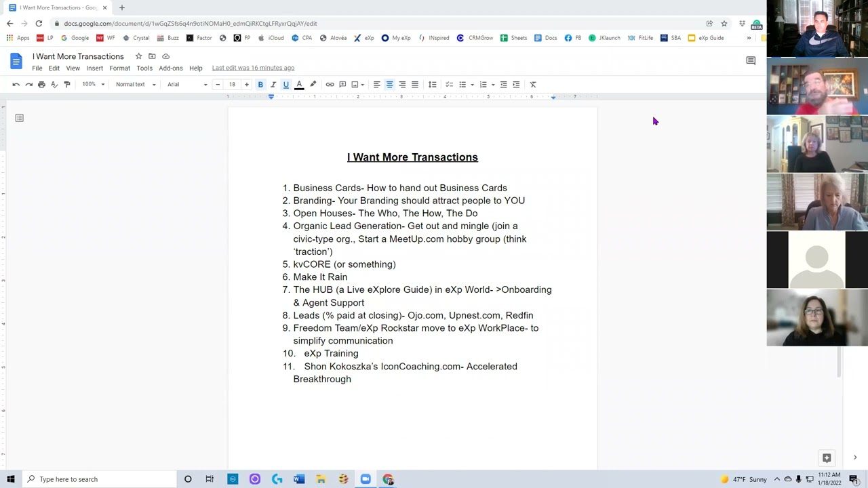The width and height of the screenshot is (868, 488).
Task: Open the iCloud bookmark
Action: (271, 38)
